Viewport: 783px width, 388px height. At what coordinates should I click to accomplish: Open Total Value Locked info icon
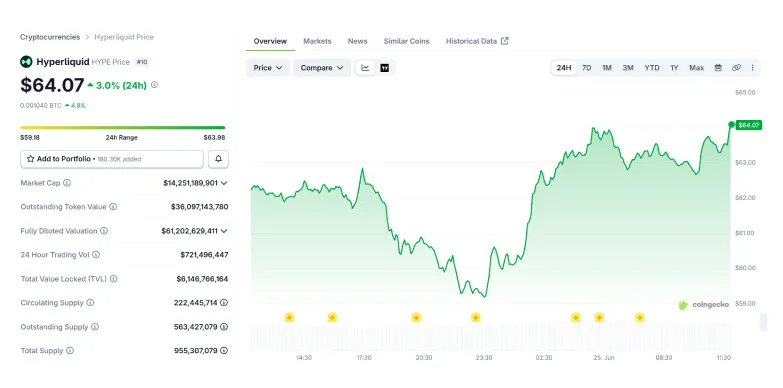(114, 279)
